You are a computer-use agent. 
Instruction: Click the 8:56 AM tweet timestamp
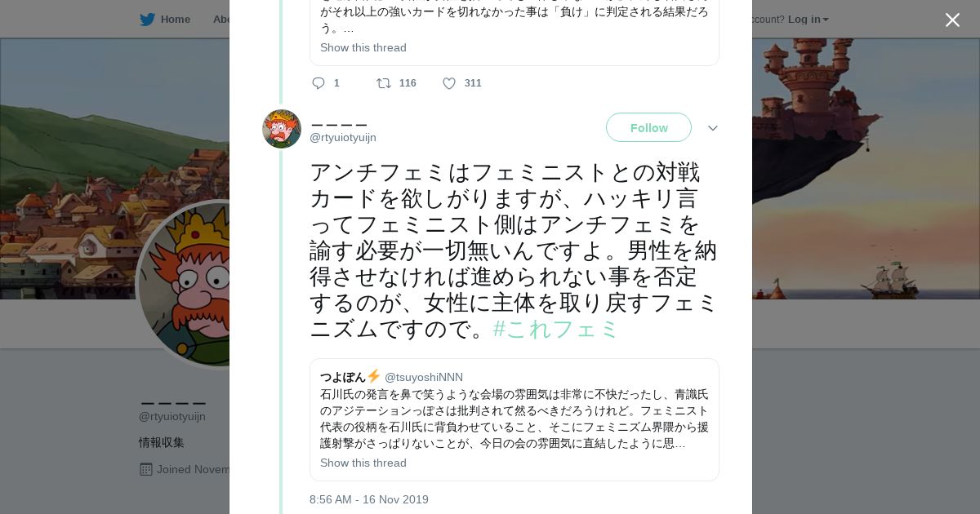pos(369,499)
